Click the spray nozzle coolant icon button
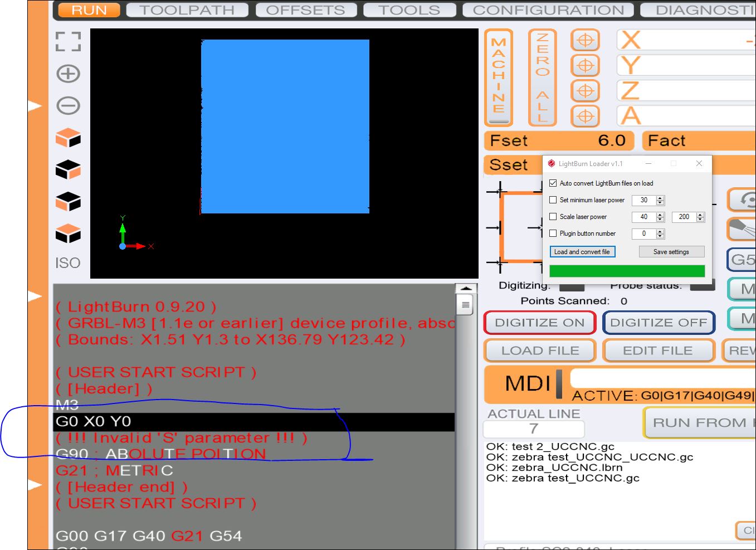 click(x=743, y=229)
